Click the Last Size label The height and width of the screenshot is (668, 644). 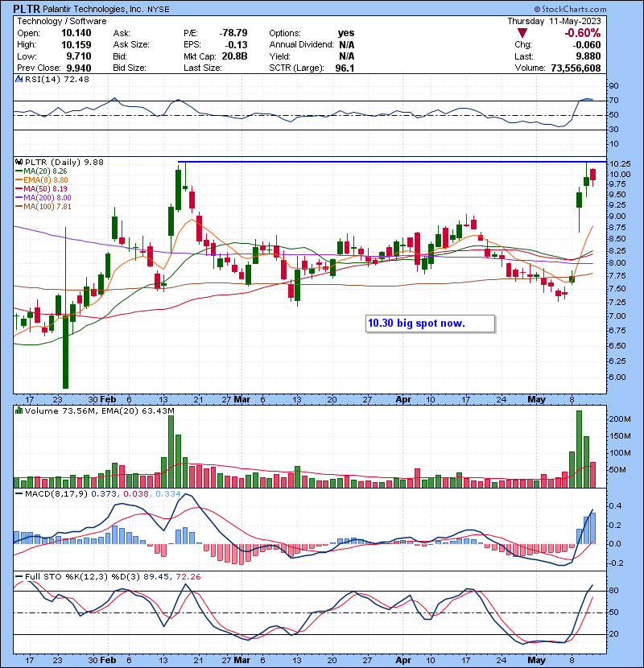click(202, 68)
